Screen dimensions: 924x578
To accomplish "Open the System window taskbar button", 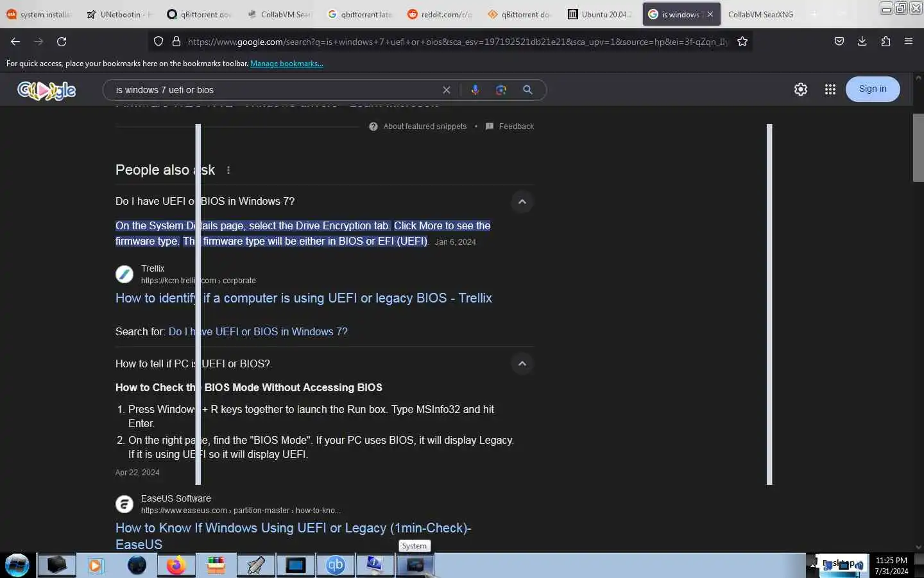I will coord(415,565).
